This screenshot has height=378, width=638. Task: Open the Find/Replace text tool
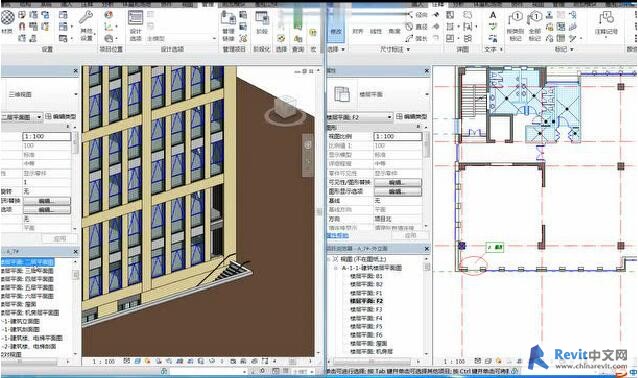click(x=493, y=38)
